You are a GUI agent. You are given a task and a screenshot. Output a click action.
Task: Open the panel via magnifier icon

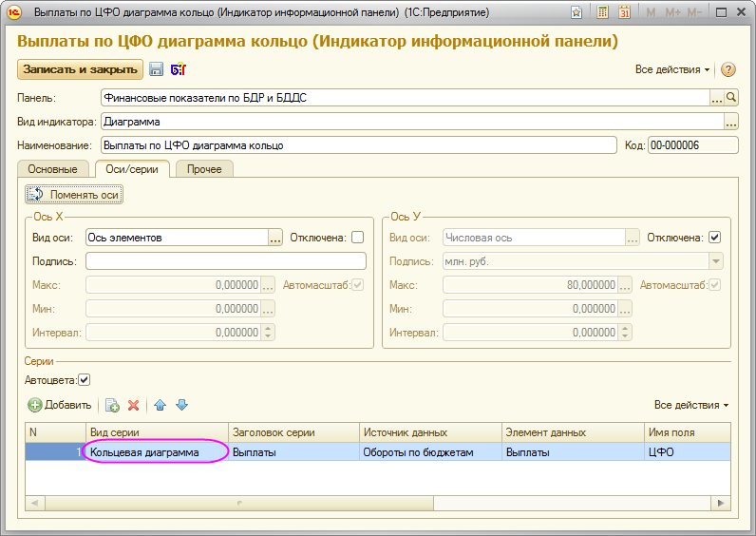731,98
